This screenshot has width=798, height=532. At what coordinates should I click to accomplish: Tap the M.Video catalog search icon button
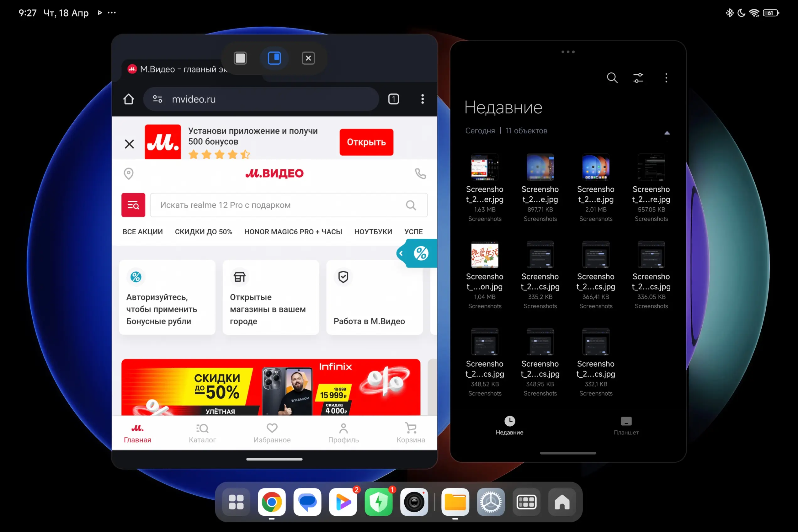[x=133, y=205]
